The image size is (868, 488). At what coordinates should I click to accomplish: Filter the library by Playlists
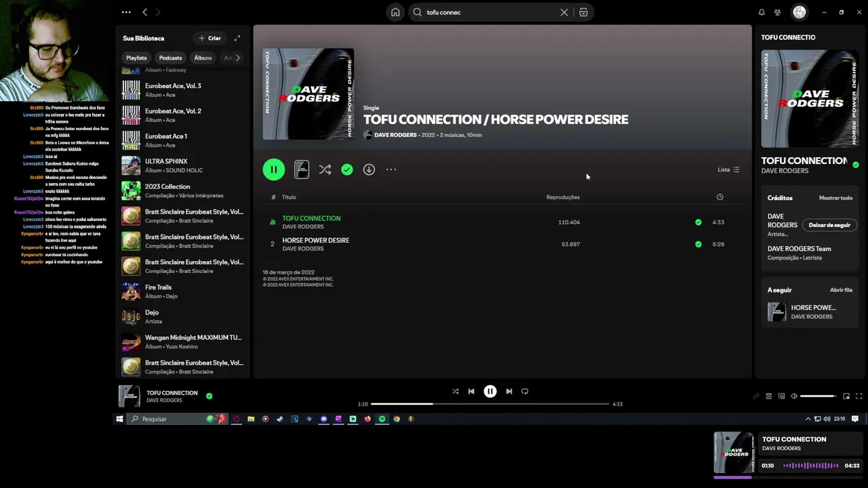[x=136, y=58]
